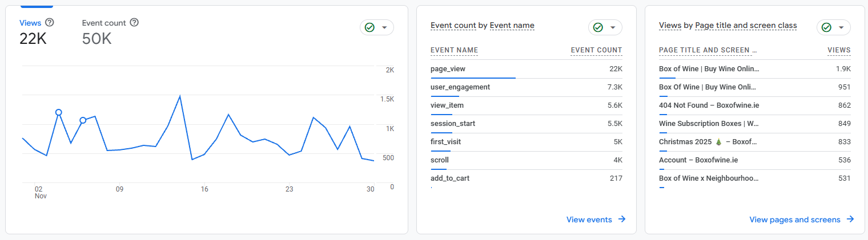Click the 02 Nov date label on chart axis
868x240 pixels.
40,192
